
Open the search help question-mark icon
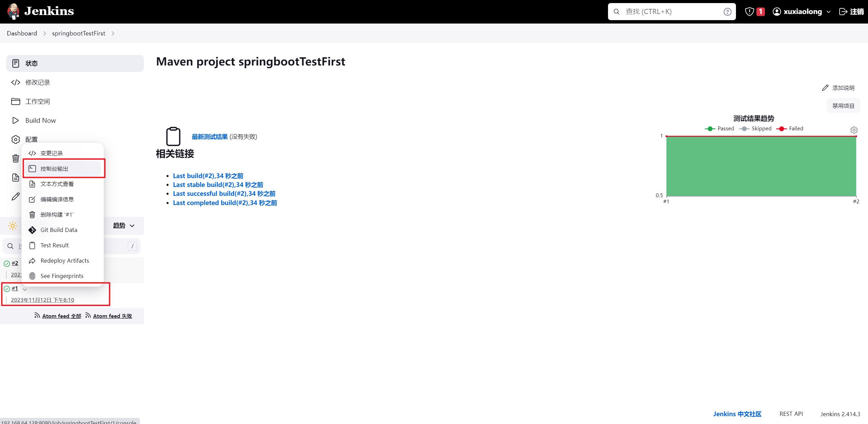pyautogui.click(x=727, y=12)
